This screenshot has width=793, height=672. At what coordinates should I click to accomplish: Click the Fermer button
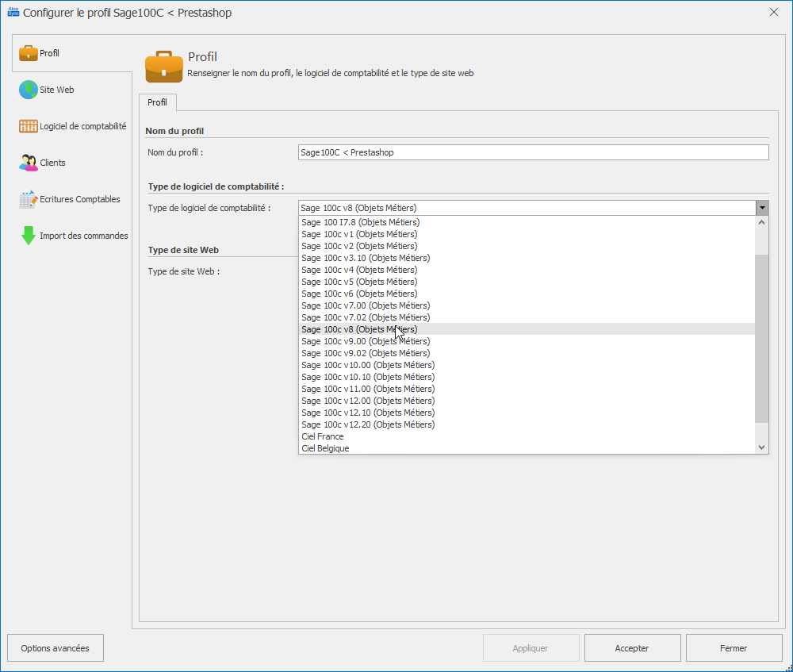click(734, 648)
